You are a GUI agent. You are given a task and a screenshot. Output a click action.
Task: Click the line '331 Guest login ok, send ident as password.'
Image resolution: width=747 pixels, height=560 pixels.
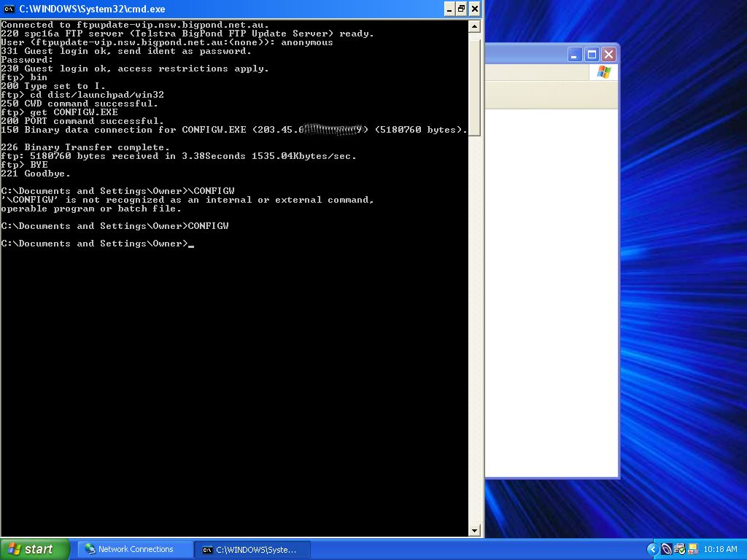[126, 51]
